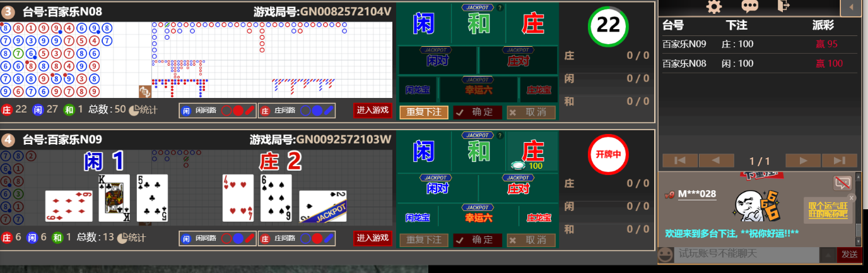Image resolution: width=868 pixels, height=273 pixels.
Task: Click the JACKPOT help question mark on N08
Action: tap(500, 8)
